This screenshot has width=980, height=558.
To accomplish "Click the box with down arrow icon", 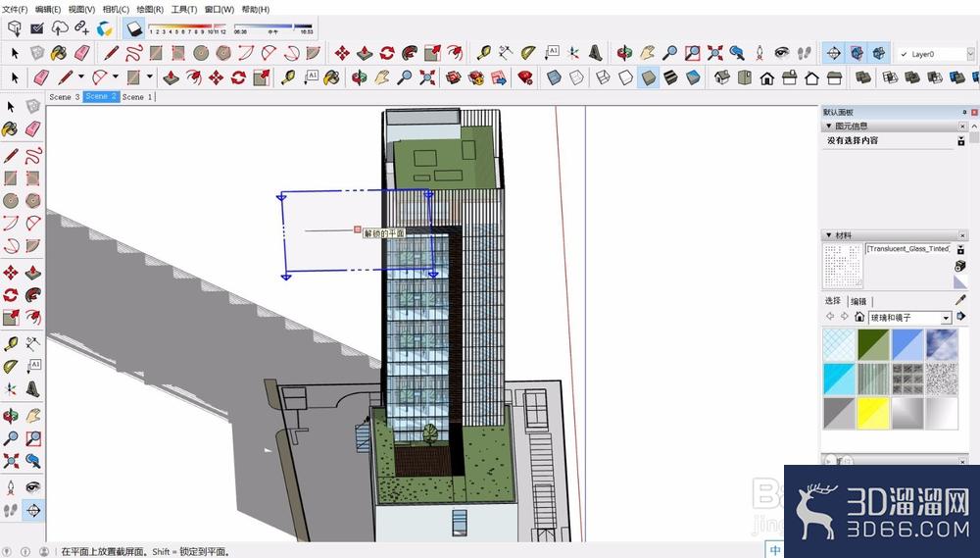I will tap(15, 28).
